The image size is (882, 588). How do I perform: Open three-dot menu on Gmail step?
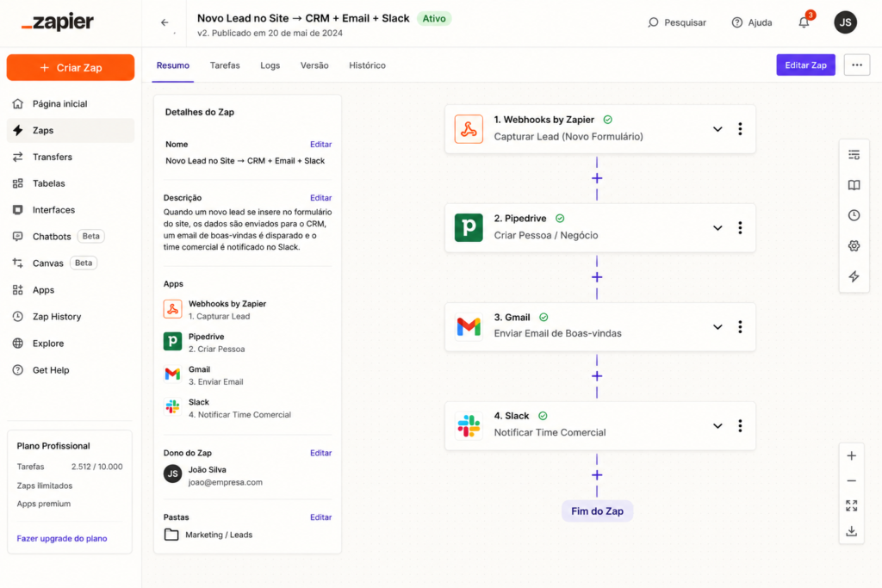(x=740, y=327)
